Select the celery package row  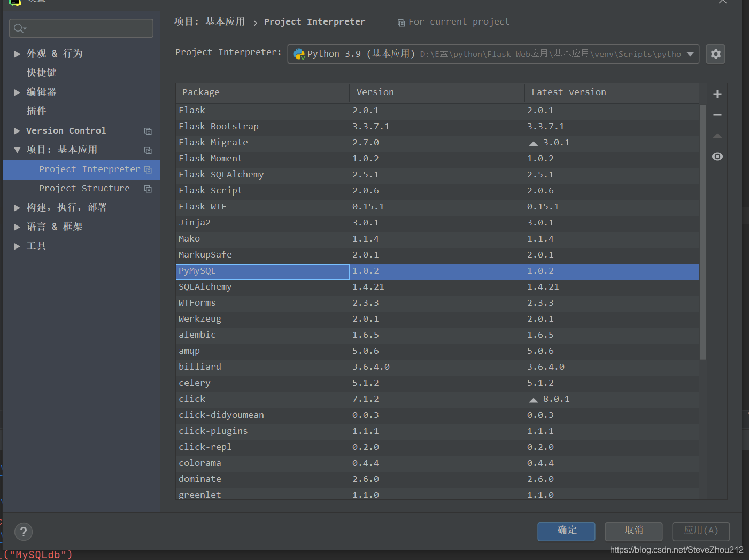click(437, 383)
